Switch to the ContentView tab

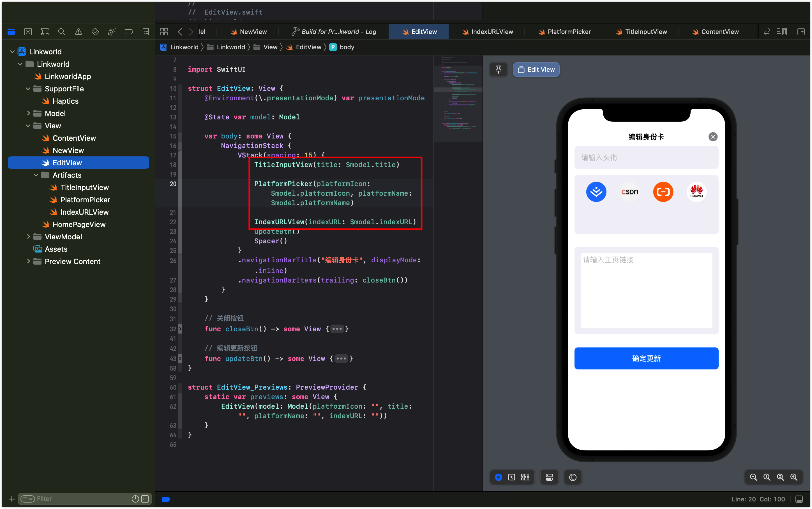pos(715,32)
